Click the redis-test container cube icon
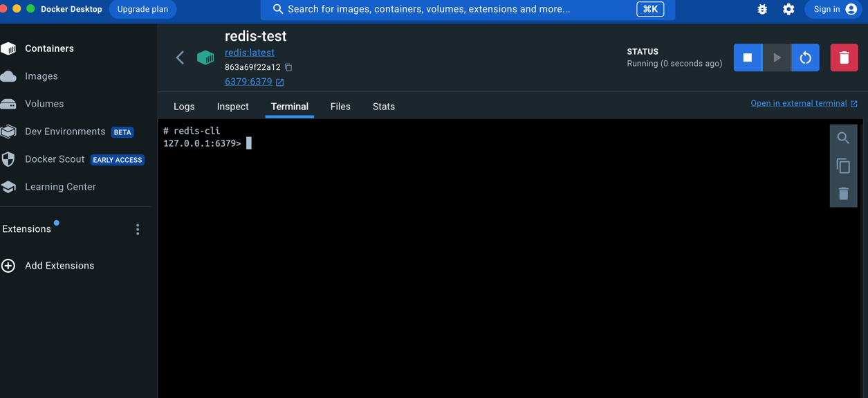868x398 pixels. point(205,57)
